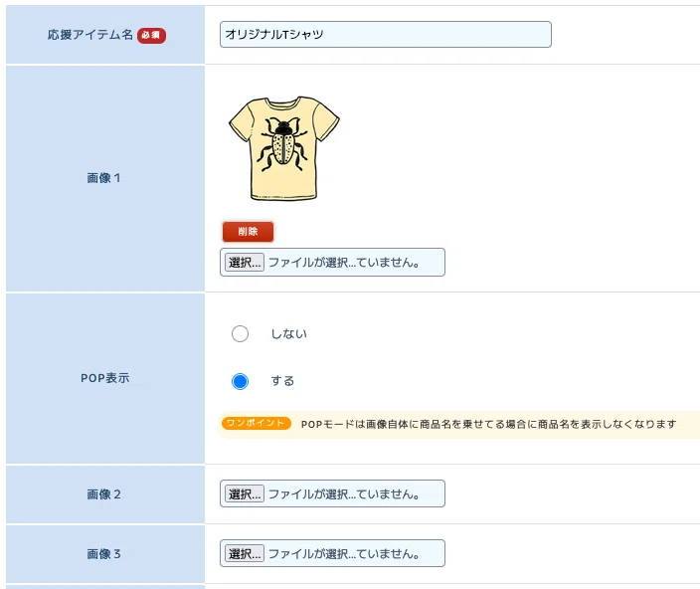This screenshot has width=700, height=589.
Task: Select the しない radio button
Action: pyautogui.click(x=240, y=333)
